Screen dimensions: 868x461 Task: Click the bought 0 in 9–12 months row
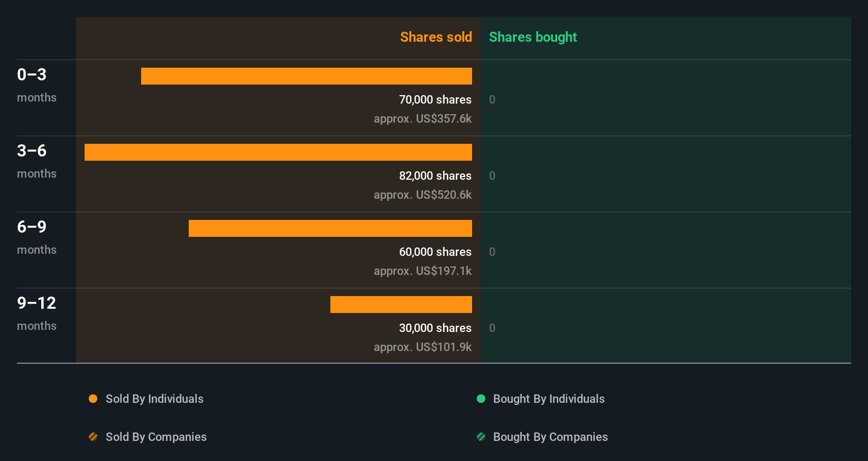point(492,328)
